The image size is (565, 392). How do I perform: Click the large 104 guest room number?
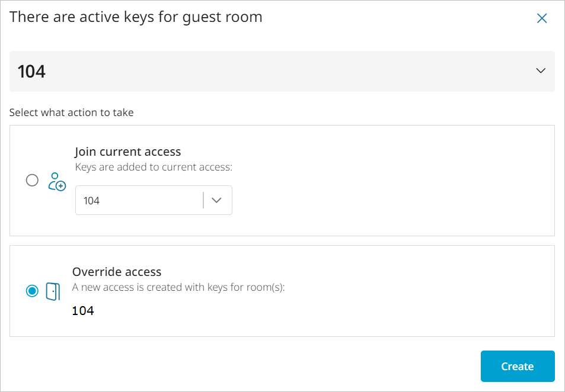(x=32, y=72)
